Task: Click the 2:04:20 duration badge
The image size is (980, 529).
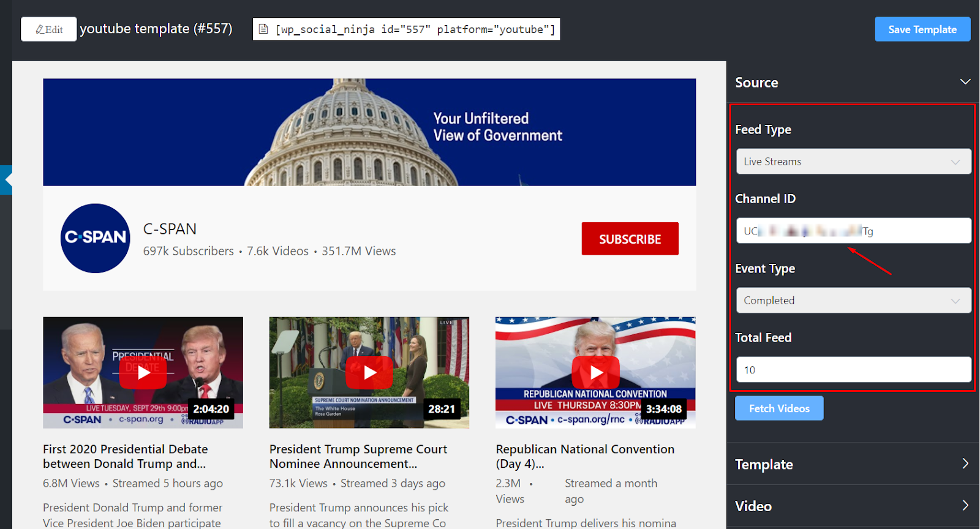Action: click(x=211, y=409)
